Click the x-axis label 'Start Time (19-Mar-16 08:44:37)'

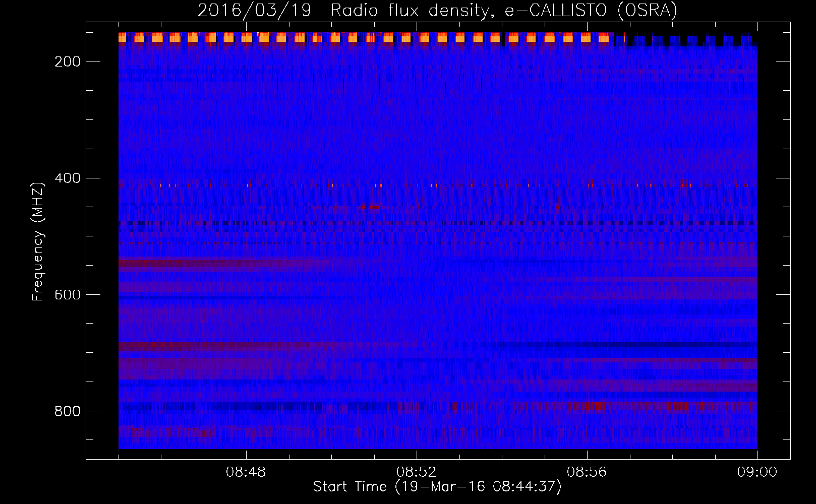pos(437,487)
